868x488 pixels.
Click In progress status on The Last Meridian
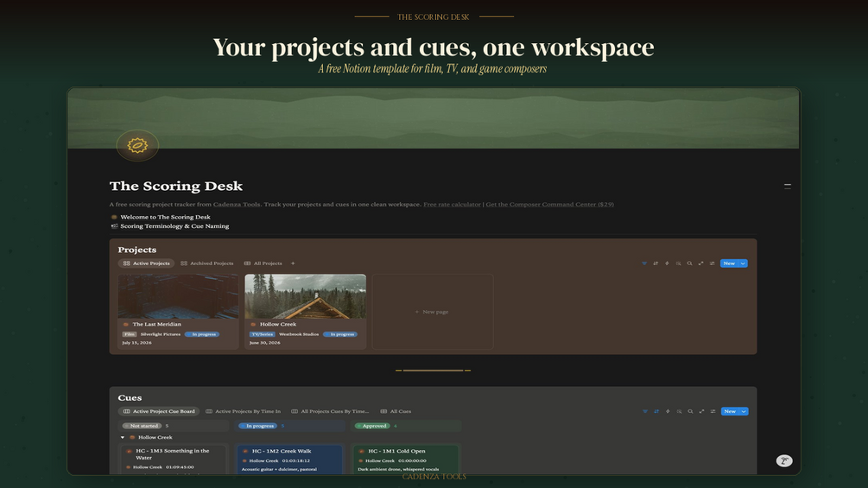click(202, 334)
